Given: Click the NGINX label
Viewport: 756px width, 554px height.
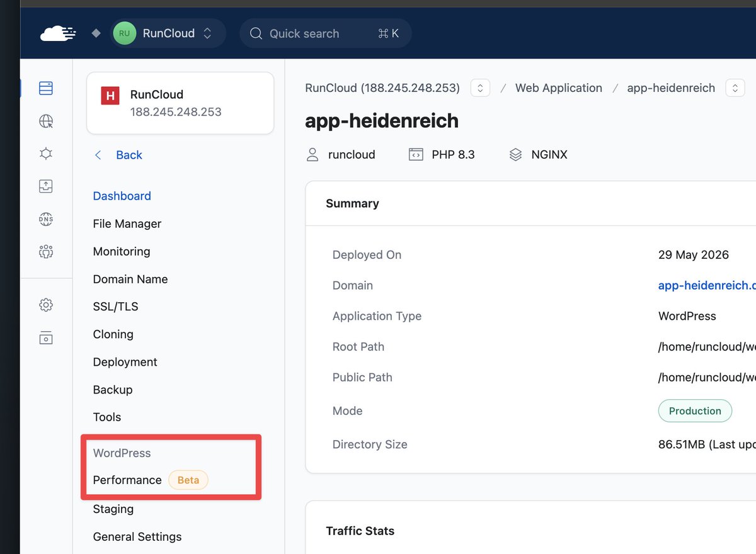Looking at the screenshot, I should tap(549, 154).
